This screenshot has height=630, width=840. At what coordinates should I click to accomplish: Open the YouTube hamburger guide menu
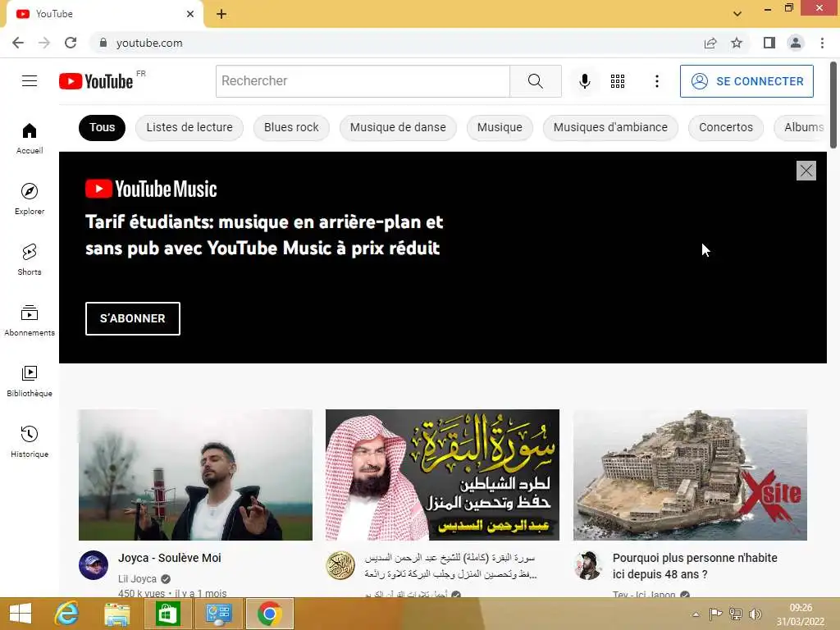click(30, 81)
